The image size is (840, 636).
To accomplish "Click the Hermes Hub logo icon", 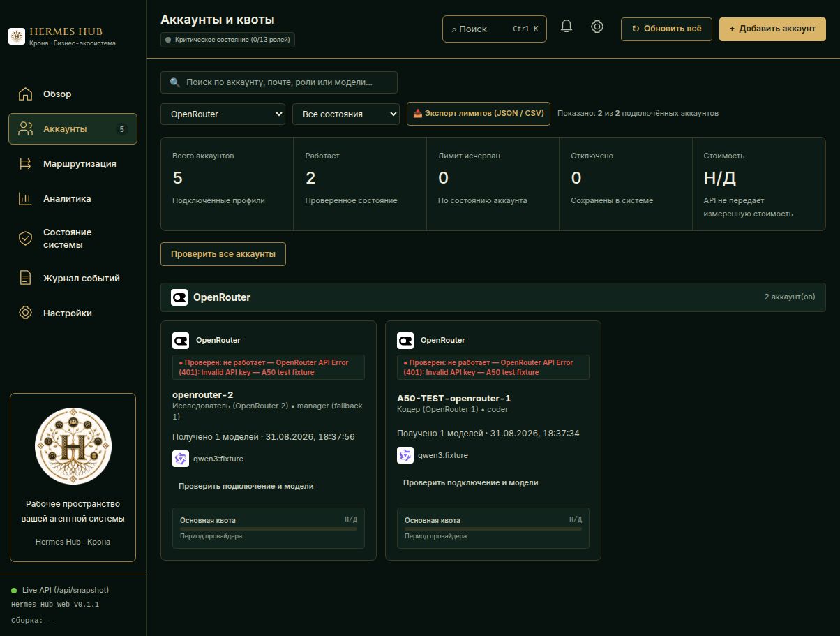I will tap(17, 36).
